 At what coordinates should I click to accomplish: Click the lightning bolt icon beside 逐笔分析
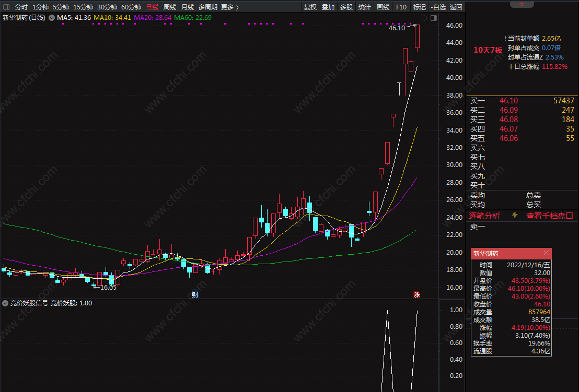[x=515, y=216]
